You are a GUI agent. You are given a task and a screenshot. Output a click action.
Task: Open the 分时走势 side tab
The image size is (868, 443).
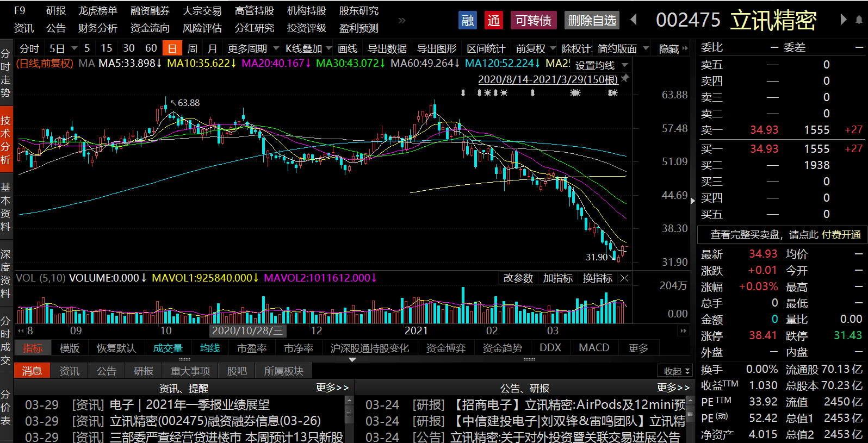tap(6, 73)
